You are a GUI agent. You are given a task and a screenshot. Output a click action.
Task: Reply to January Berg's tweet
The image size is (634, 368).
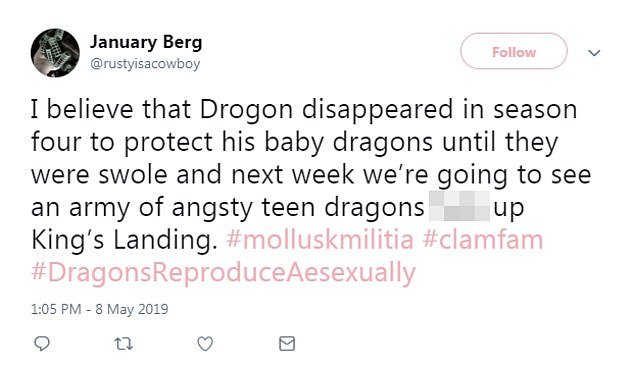(42, 344)
